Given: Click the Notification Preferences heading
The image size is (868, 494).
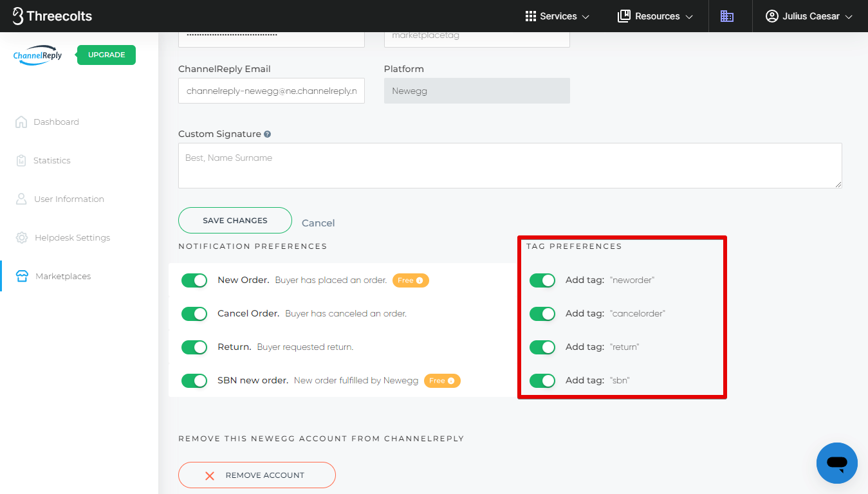Looking at the screenshot, I should [252, 246].
